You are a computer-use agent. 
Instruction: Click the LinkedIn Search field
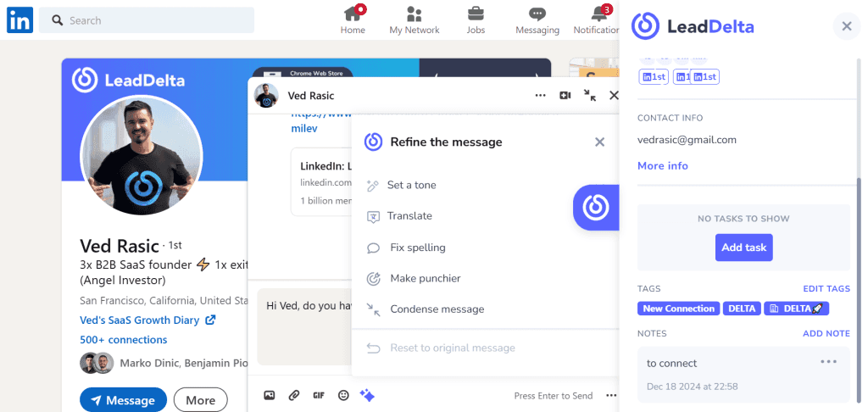tap(147, 20)
